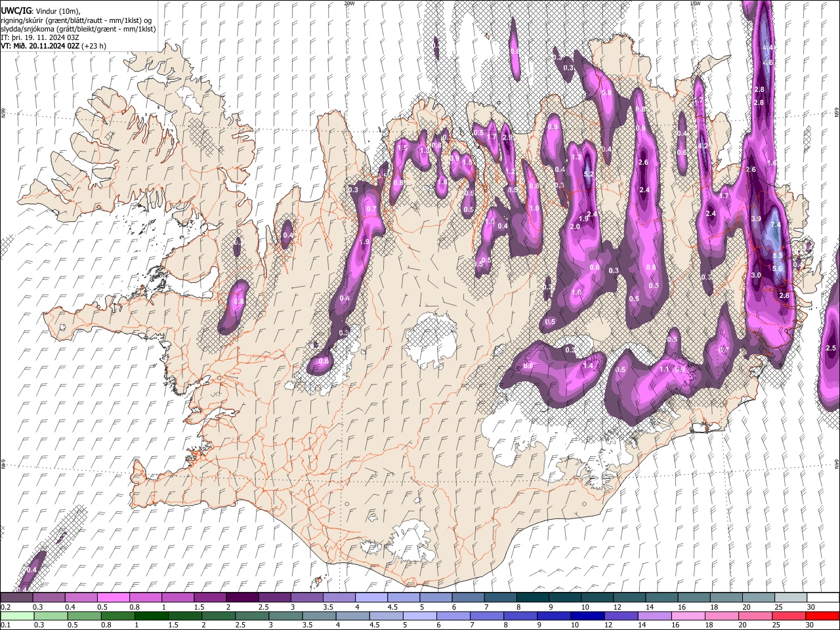
Task: Click the 5.2 precipitation value on map
Action: [x=589, y=175]
